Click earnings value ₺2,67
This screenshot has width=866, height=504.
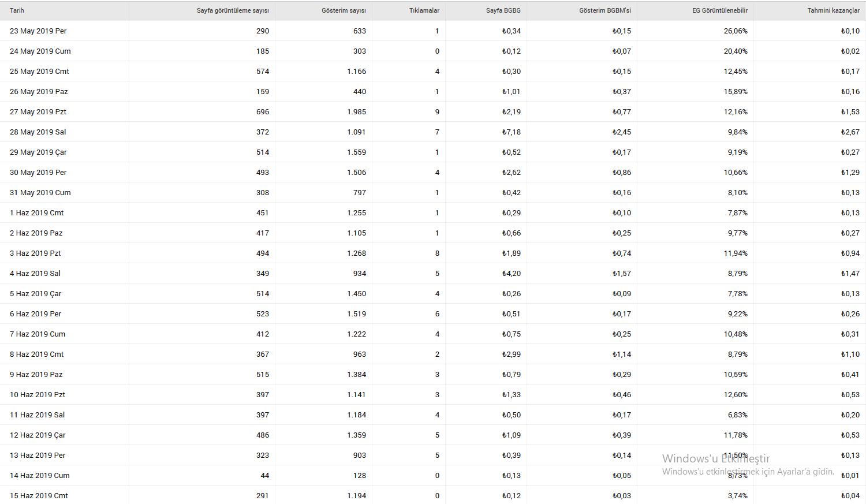(850, 132)
